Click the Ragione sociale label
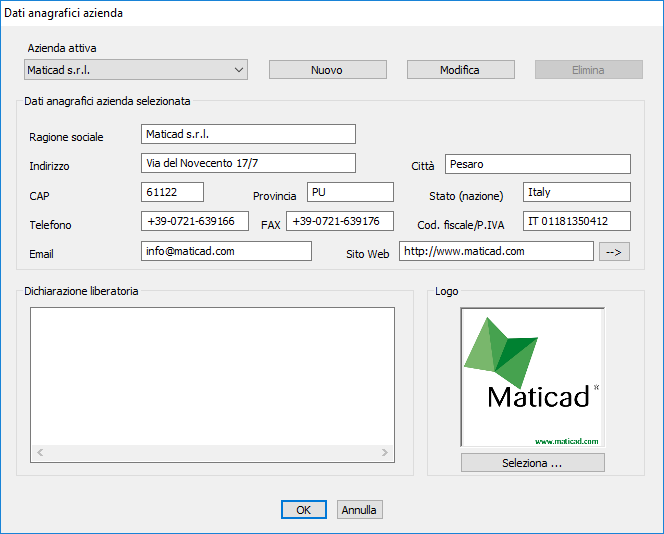 [66, 137]
